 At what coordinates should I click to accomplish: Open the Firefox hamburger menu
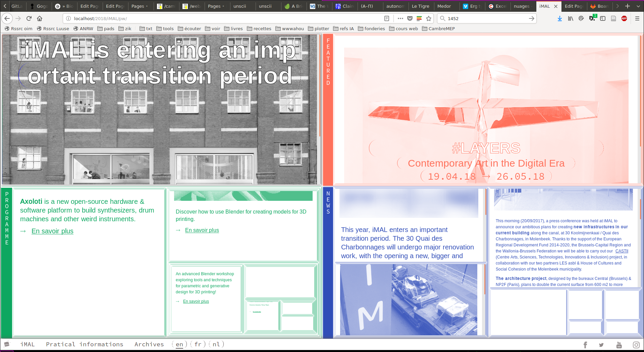pos(637,18)
